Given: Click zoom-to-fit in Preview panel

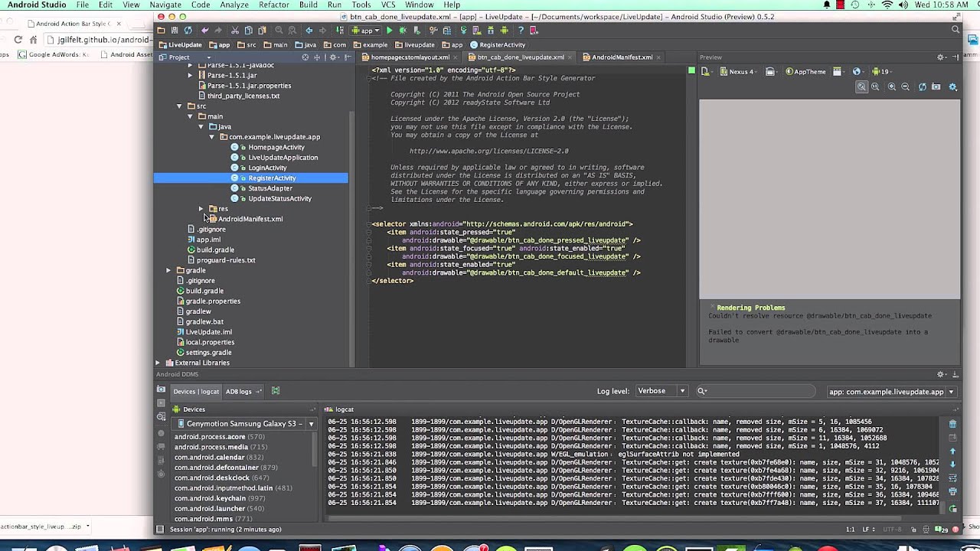Looking at the screenshot, I should (x=862, y=86).
